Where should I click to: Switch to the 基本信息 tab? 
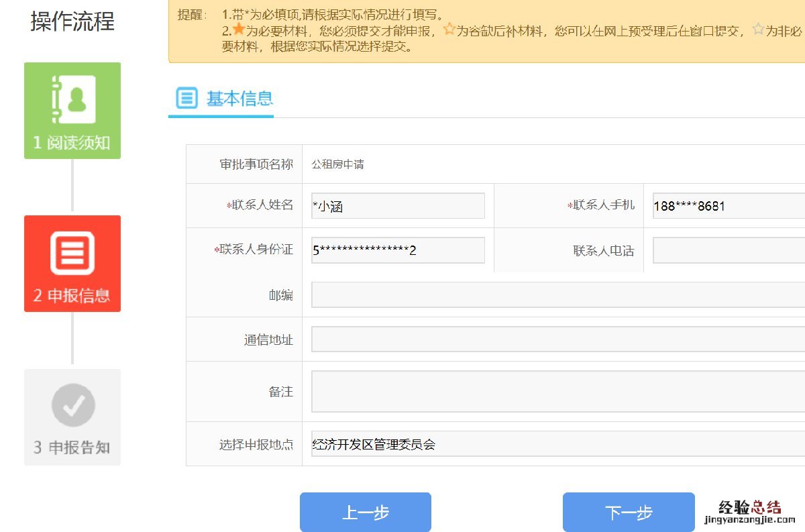point(239,99)
